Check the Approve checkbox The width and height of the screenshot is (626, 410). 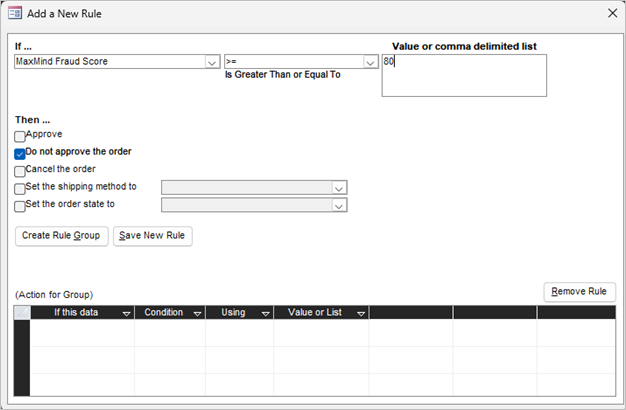coord(20,137)
